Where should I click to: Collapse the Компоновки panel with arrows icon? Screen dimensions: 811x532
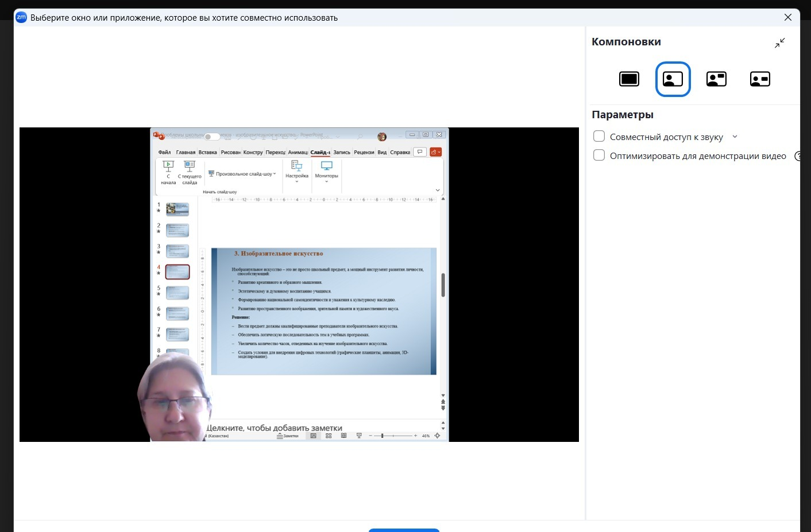tap(779, 43)
